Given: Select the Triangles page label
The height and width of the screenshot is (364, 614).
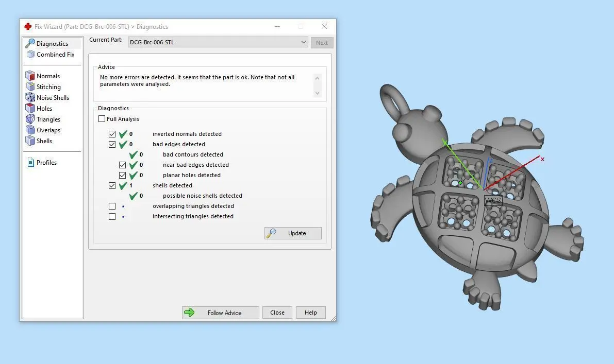Looking at the screenshot, I should pyautogui.click(x=48, y=119).
